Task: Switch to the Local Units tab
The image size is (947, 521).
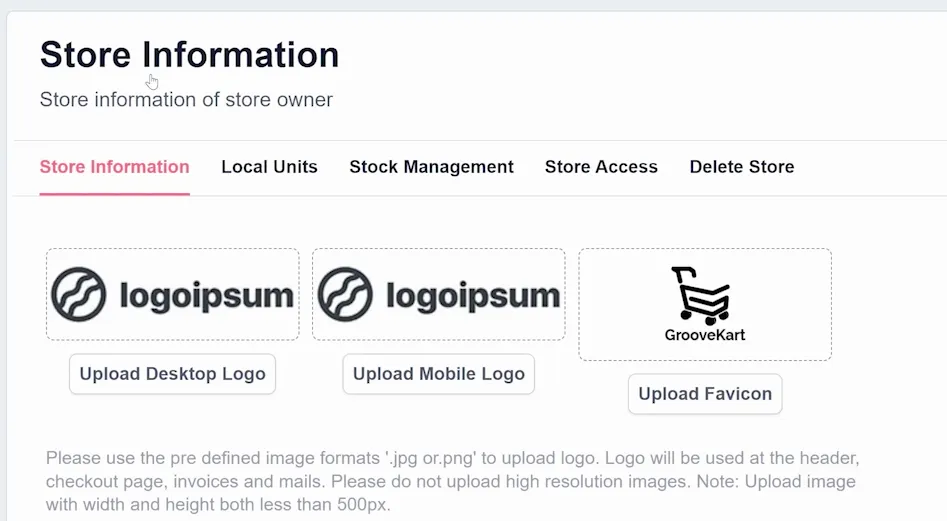Action: 269,167
